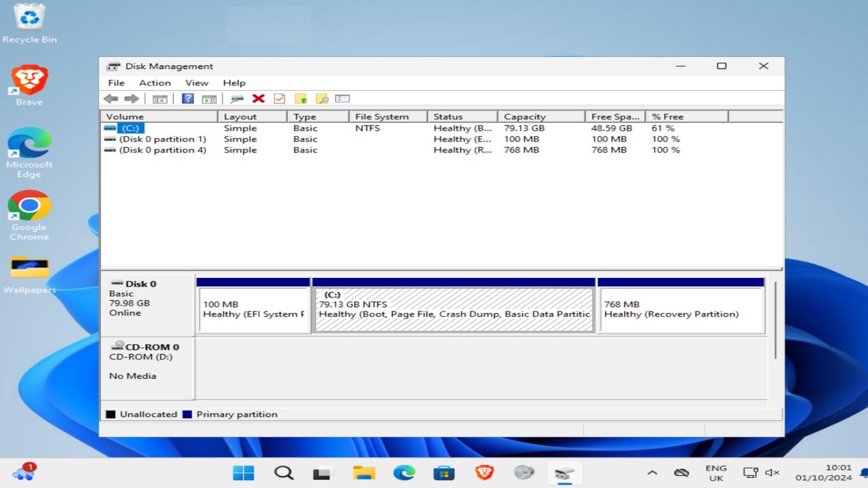Select the CD-ROM 0 label panel
The width and height of the screenshot is (868, 488).
pyautogui.click(x=147, y=368)
